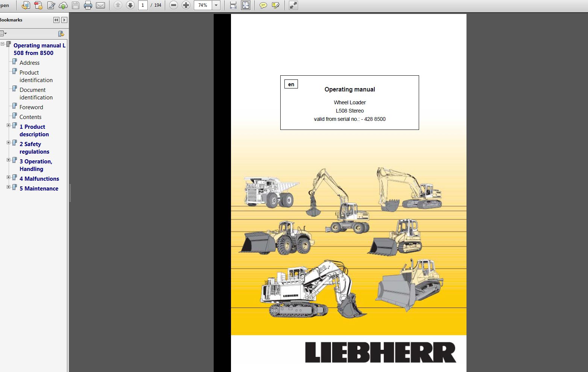
Task: Open the Address bookmark
Action: pos(29,63)
